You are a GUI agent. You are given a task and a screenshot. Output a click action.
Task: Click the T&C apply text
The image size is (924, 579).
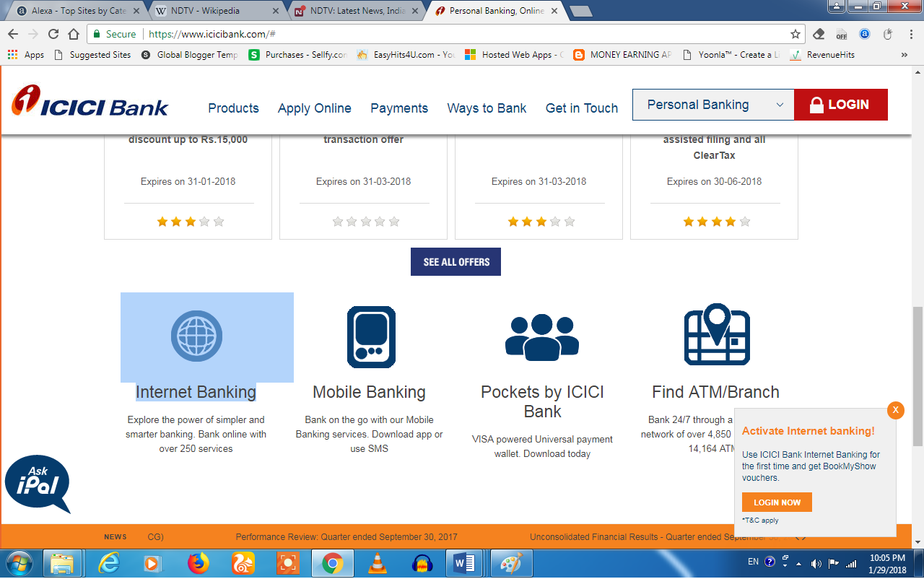point(760,521)
